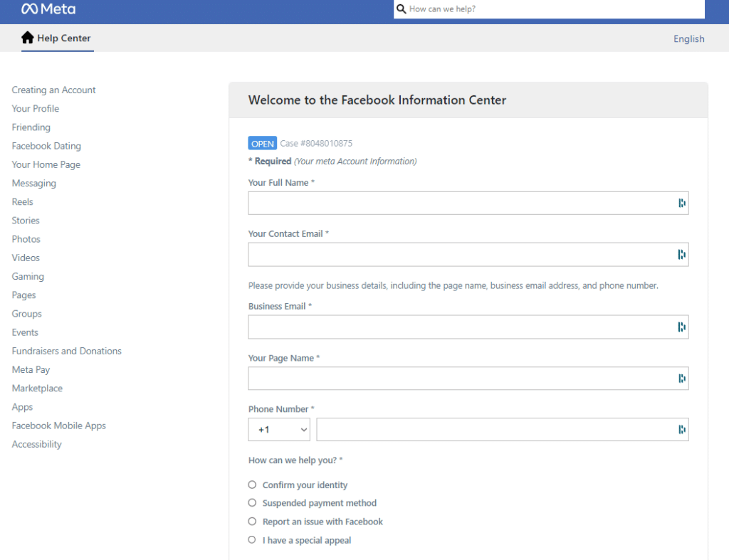The height and width of the screenshot is (560, 729).
Task: Open Accessibility help topic
Action: click(x=37, y=444)
